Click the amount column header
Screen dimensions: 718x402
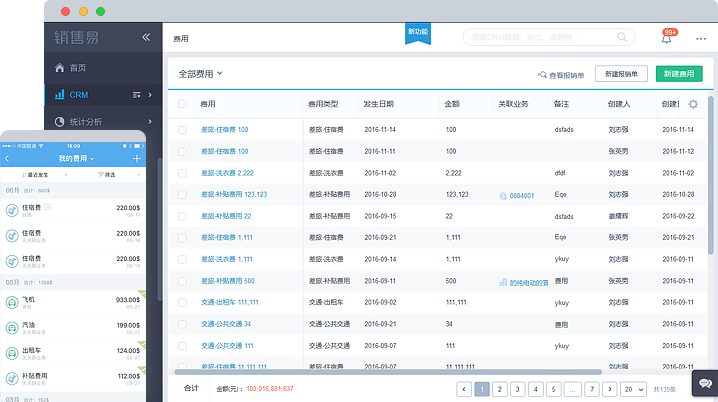click(452, 104)
